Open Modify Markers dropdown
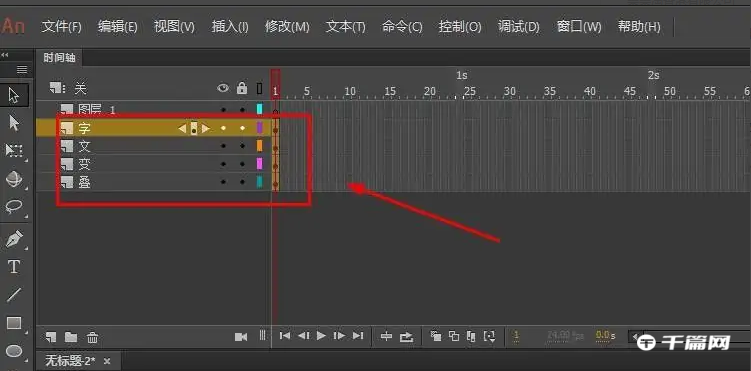The width and height of the screenshot is (751, 371). (489, 337)
